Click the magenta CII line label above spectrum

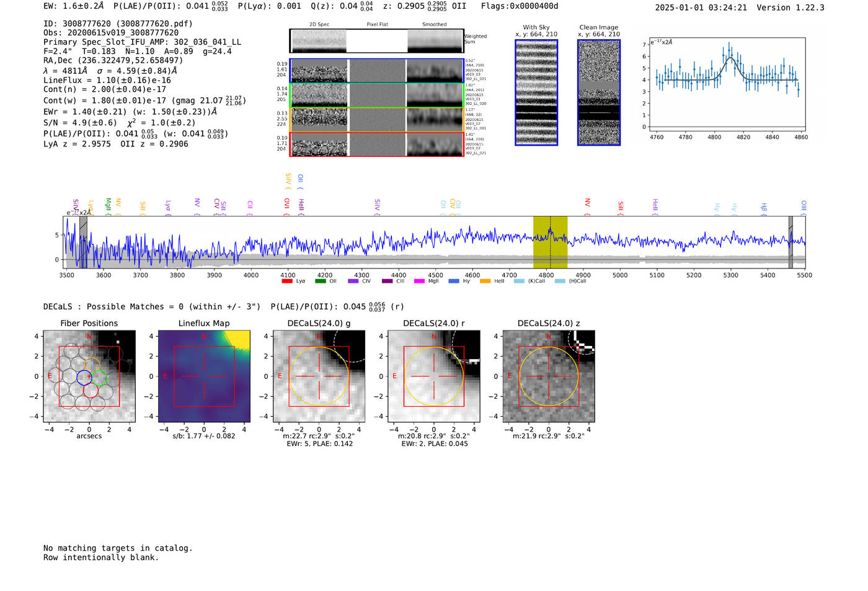coord(250,207)
